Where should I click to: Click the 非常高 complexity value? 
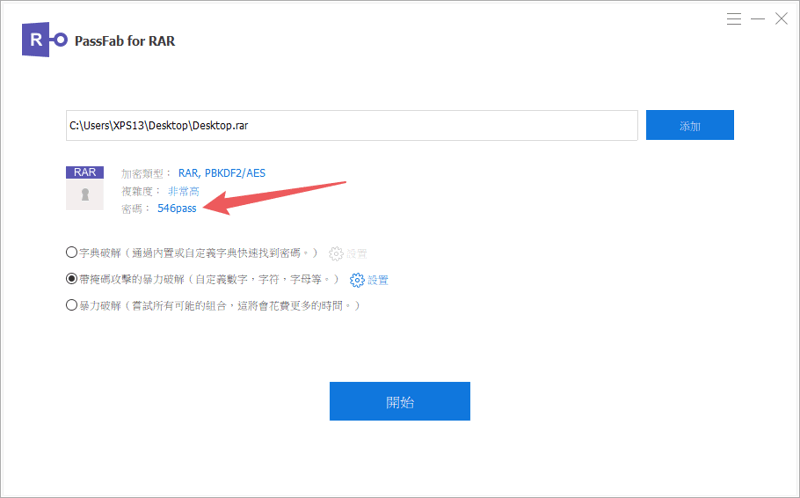click(184, 191)
